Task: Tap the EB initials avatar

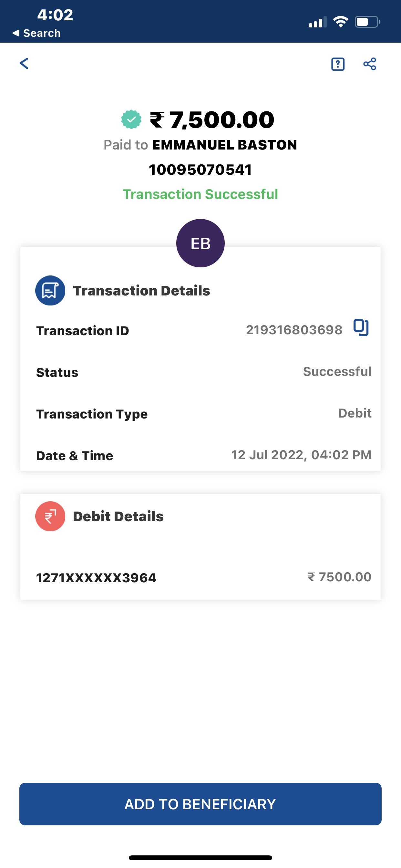Action: coord(200,243)
